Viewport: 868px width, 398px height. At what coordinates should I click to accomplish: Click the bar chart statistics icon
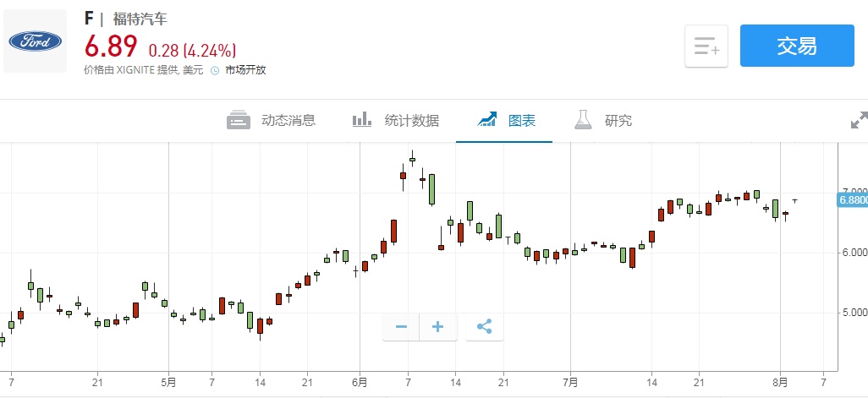pos(362,120)
